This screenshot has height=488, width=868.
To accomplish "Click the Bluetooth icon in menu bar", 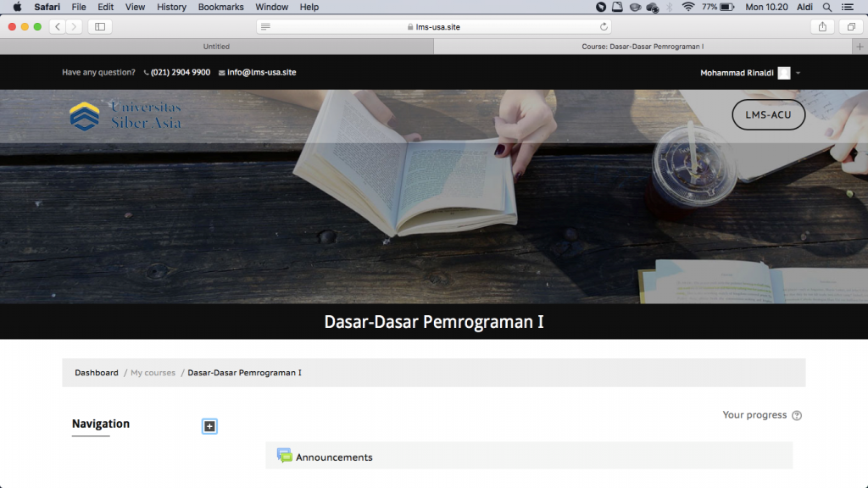I will pos(670,7).
